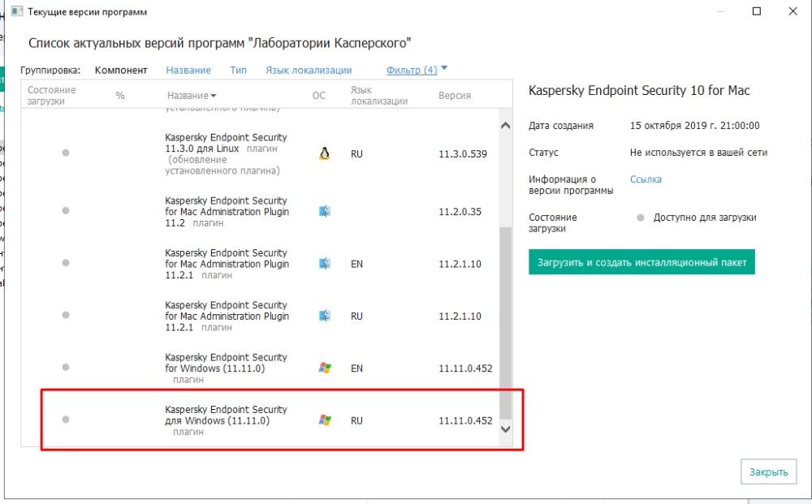Click Не используется в вашей сети status
The width and height of the screenshot is (812, 504).
(x=698, y=153)
